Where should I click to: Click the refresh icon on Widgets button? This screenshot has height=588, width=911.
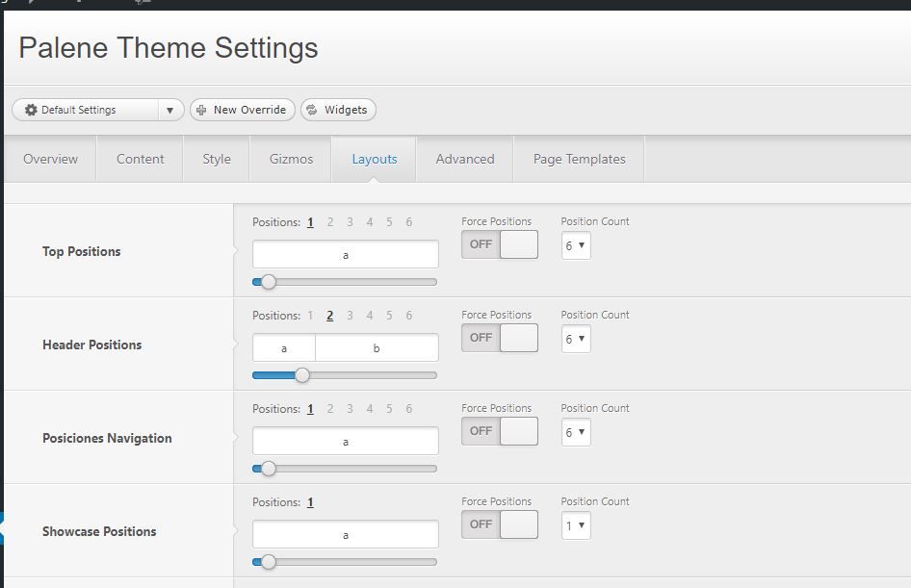(x=312, y=110)
